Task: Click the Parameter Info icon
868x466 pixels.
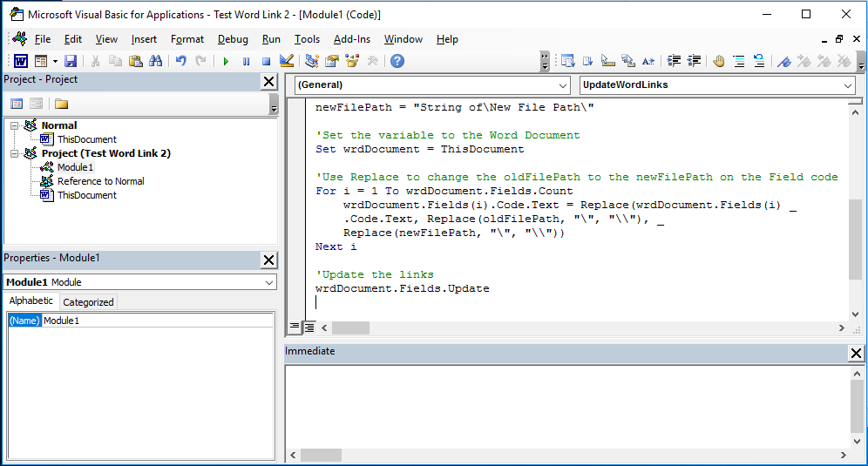Action: point(628,61)
